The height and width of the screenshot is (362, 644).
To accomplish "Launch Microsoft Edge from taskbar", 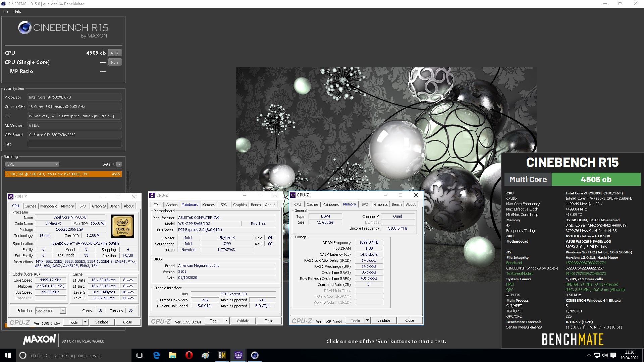I will point(156,355).
